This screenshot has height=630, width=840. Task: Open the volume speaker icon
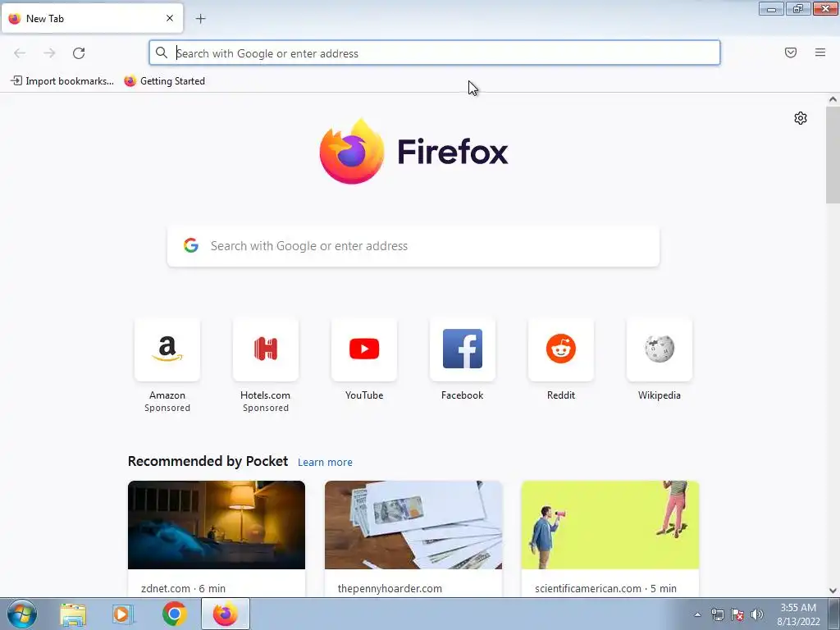[x=757, y=614]
